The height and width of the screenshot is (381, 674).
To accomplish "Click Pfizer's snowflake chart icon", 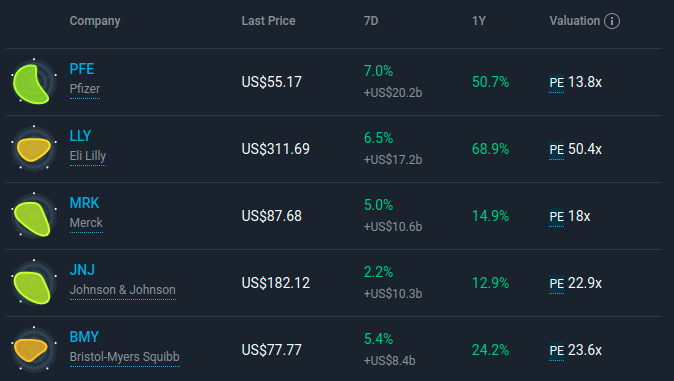I will (34, 82).
